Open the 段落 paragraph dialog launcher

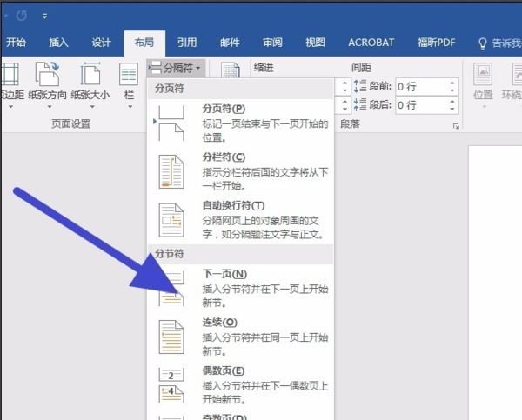(x=456, y=126)
